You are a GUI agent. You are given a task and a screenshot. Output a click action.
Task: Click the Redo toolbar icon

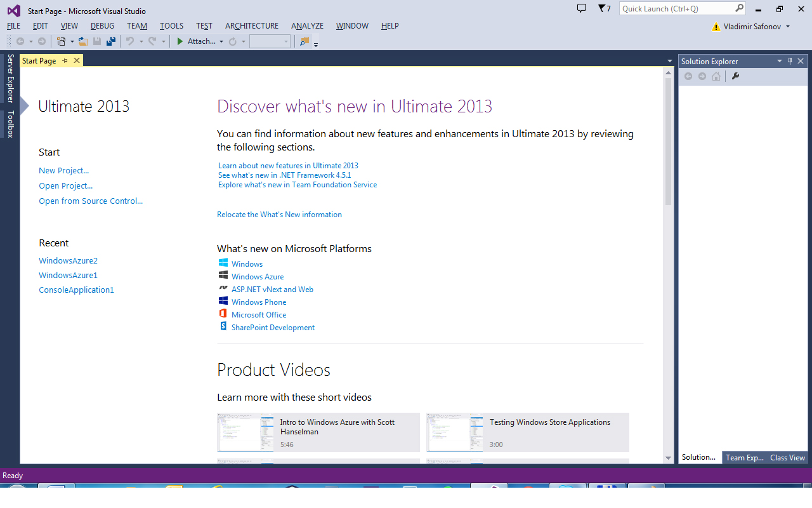[x=152, y=41]
